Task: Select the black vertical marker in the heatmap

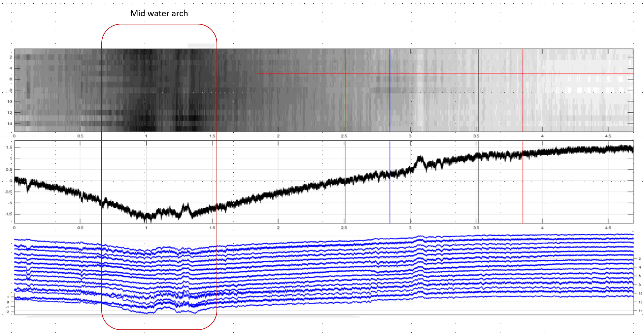Action: [478, 99]
